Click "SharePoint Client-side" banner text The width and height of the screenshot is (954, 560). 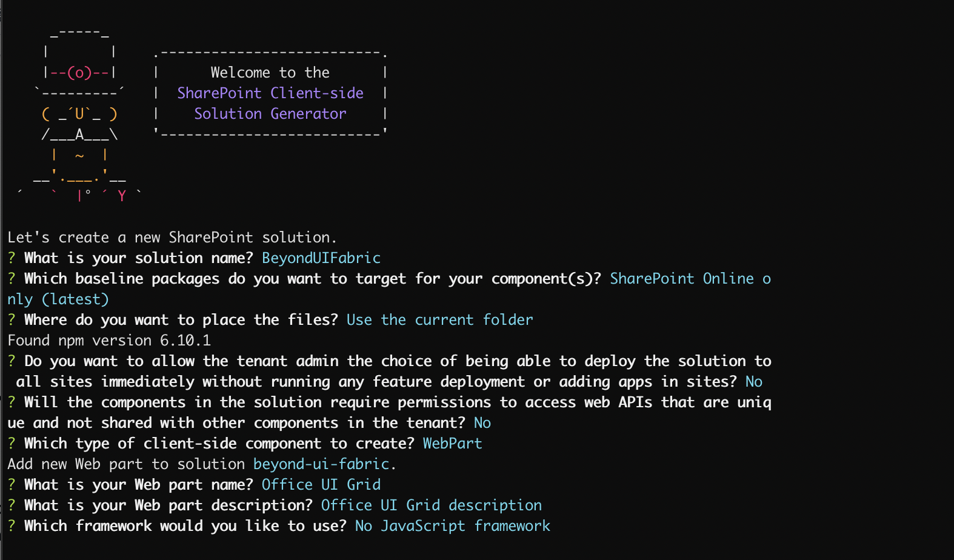[x=270, y=93]
